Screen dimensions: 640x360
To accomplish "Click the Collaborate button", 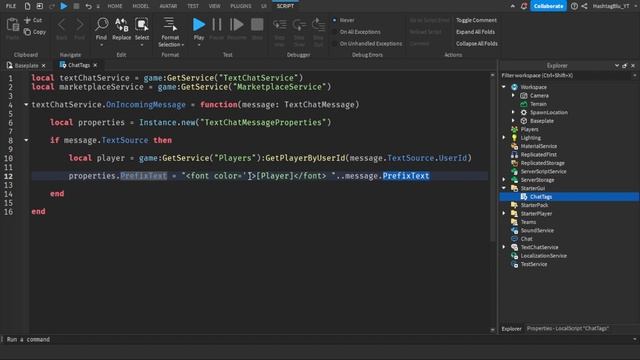I will pyautogui.click(x=548, y=6).
